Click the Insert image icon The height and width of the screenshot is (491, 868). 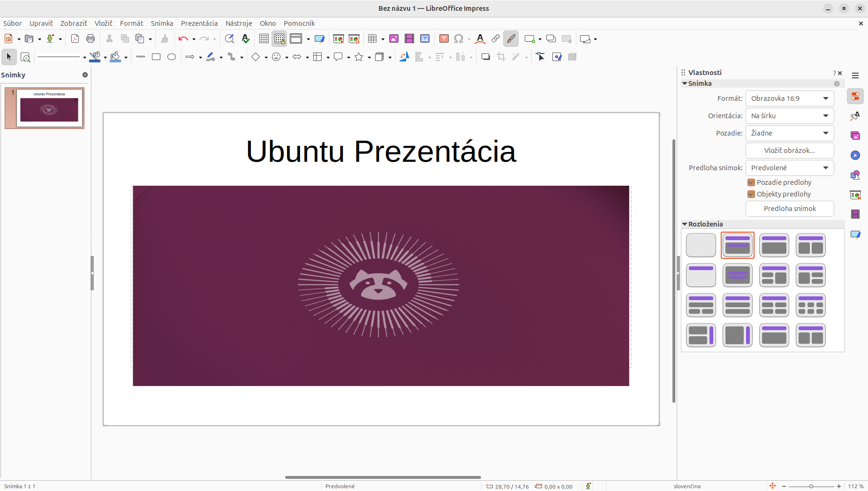(x=394, y=39)
